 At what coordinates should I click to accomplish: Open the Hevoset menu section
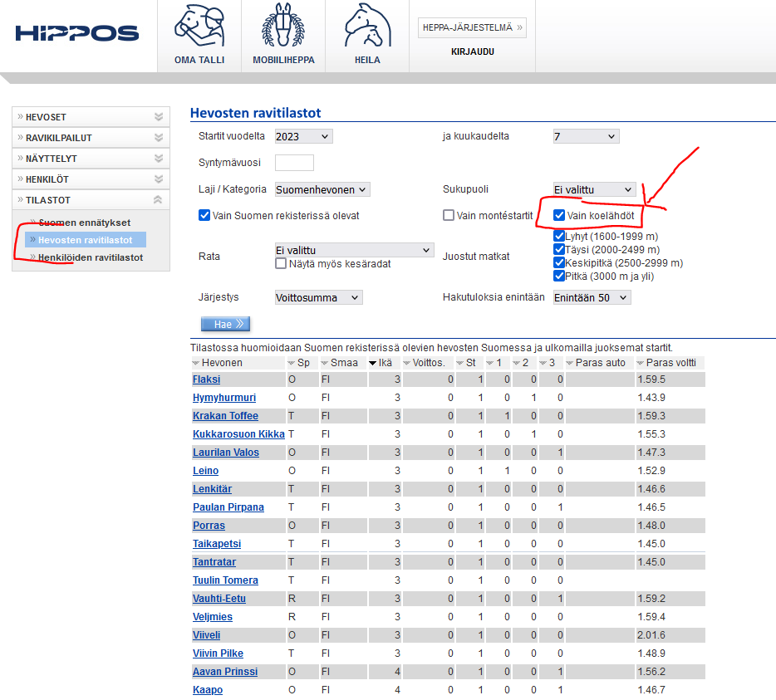point(91,117)
